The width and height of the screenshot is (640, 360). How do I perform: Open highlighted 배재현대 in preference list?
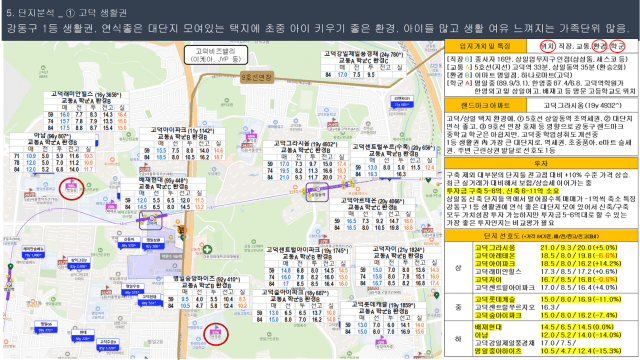tap(488, 327)
